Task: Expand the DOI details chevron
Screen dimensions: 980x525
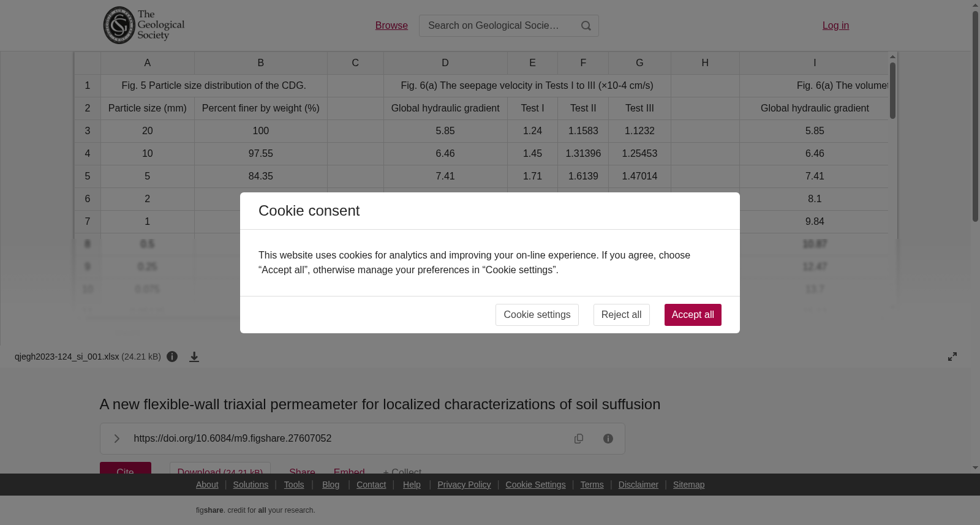Action: point(117,439)
